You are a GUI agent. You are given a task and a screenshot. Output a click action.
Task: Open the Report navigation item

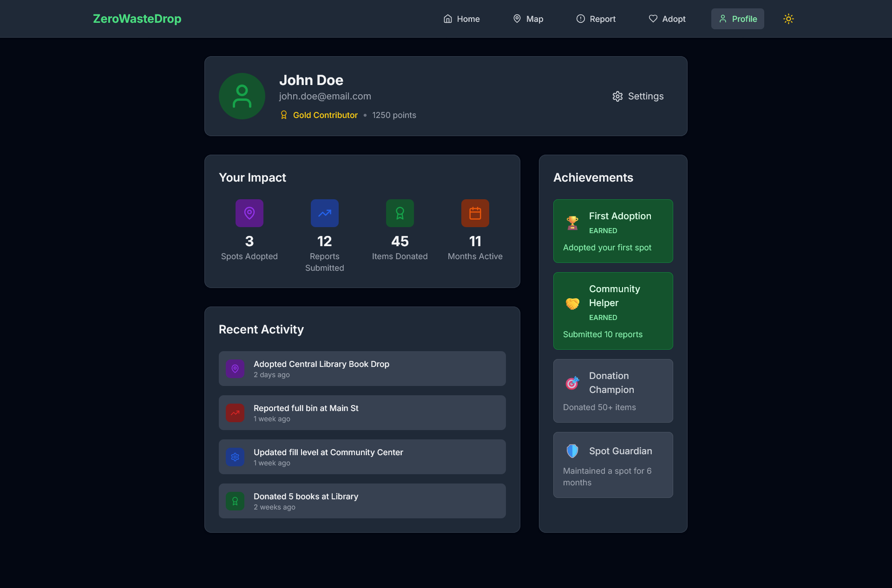[596, 19]
